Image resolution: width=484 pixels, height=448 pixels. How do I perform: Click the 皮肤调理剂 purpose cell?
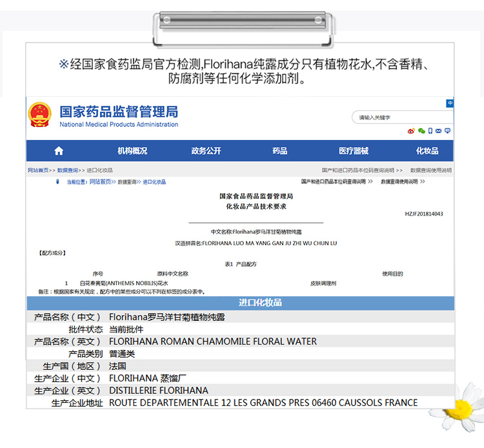(x=323, y=283)
